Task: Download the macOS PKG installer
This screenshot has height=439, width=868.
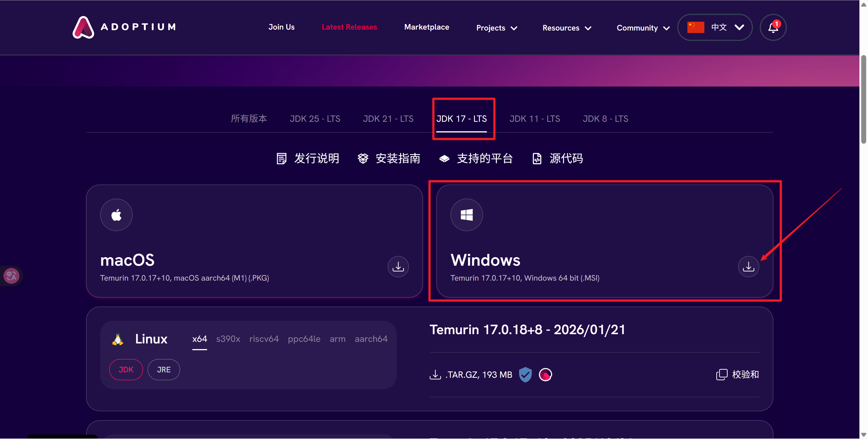Action: coord(398,267)
